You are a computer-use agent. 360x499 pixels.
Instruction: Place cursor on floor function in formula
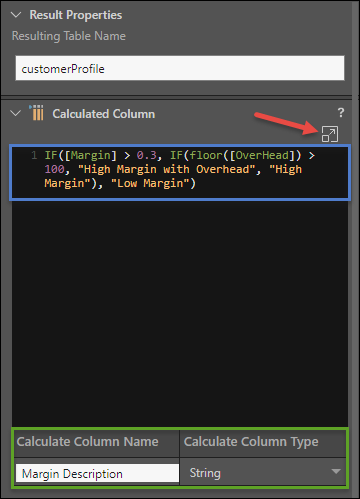(x=206, y=155)
